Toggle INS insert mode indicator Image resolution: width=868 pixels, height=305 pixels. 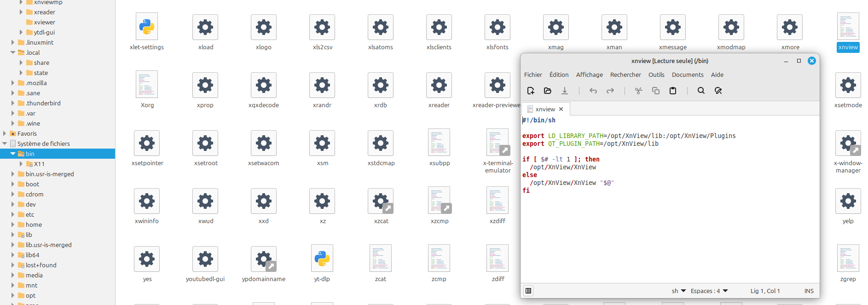(809, 291)
